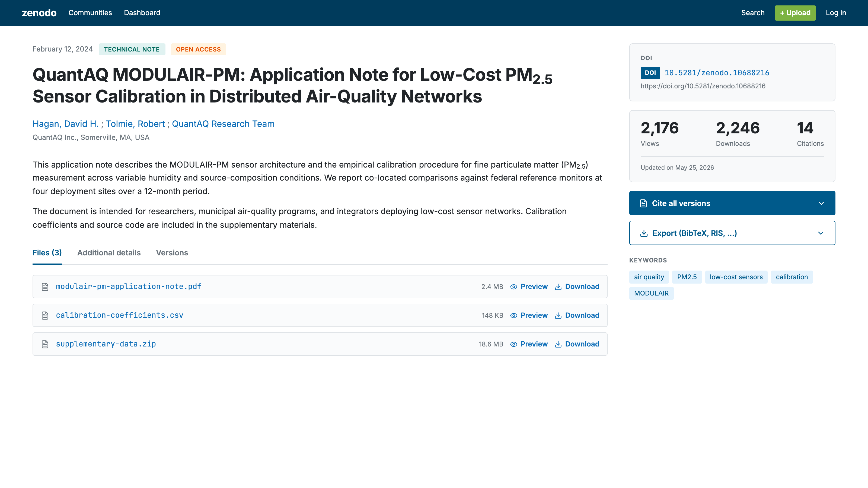The image size is (868, 488).
Task: Click the 2,246 Downloads statistic
Action: click(738, 134)
